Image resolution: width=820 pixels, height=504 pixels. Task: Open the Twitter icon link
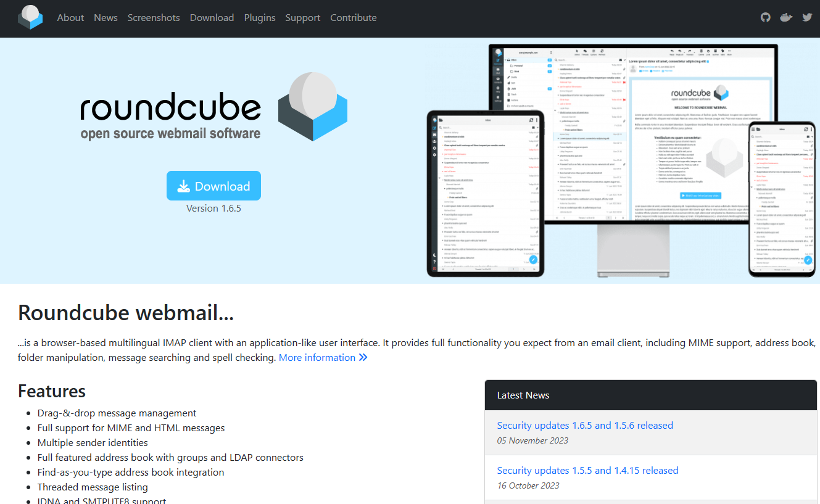click(807, 17)
